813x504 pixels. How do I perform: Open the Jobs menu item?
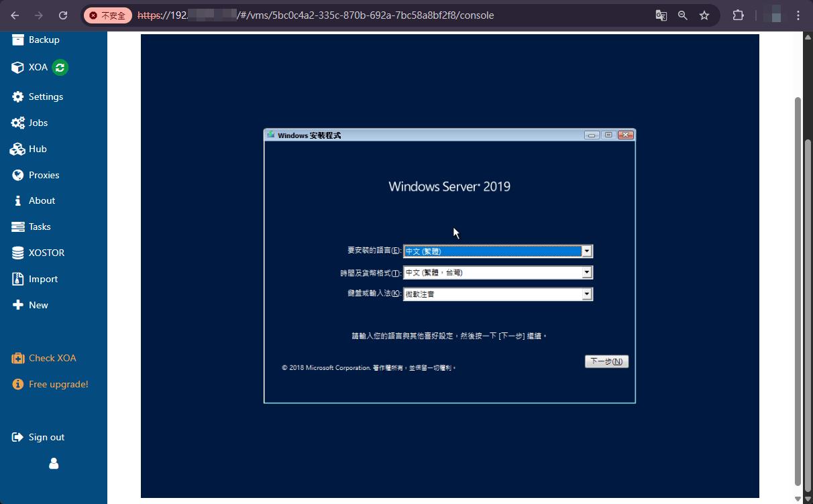[38, 123]
